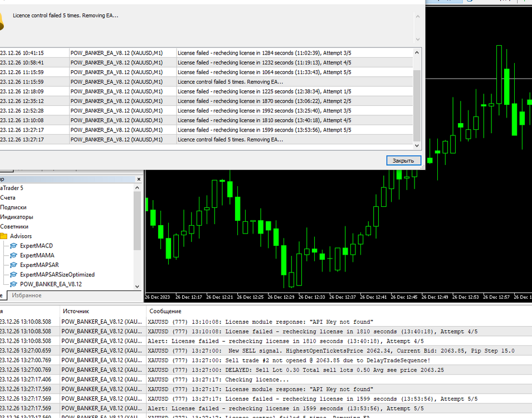The width and height of the screenshot is (532, 418).
Task: Select the 13:27:17 'Removing EA' alert row
Action: coord(206,139)
